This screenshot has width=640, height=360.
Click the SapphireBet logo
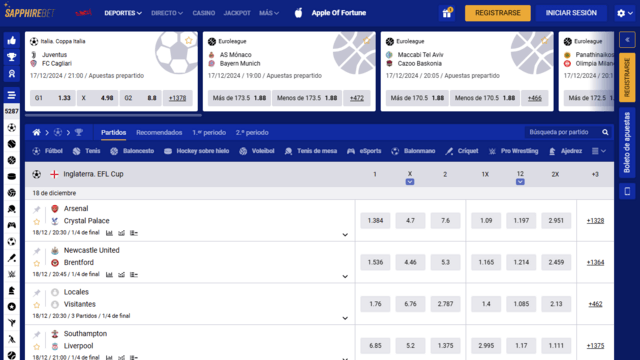click(x=29, y=12)
